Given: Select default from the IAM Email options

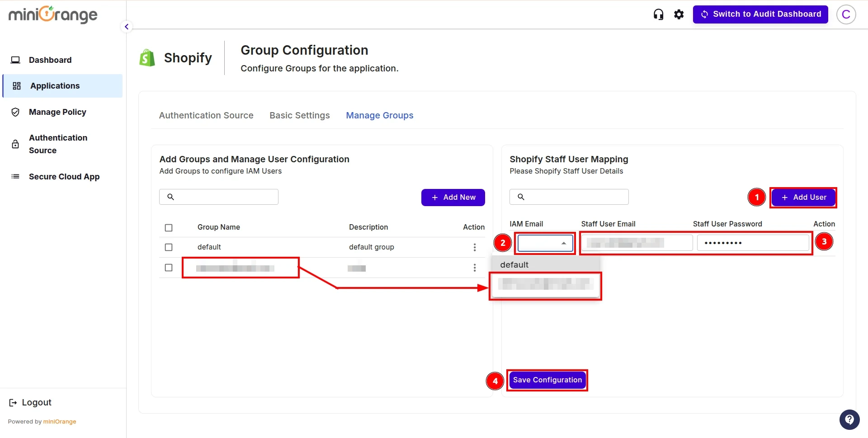Looking at the screenshot, I should [514, 264].
